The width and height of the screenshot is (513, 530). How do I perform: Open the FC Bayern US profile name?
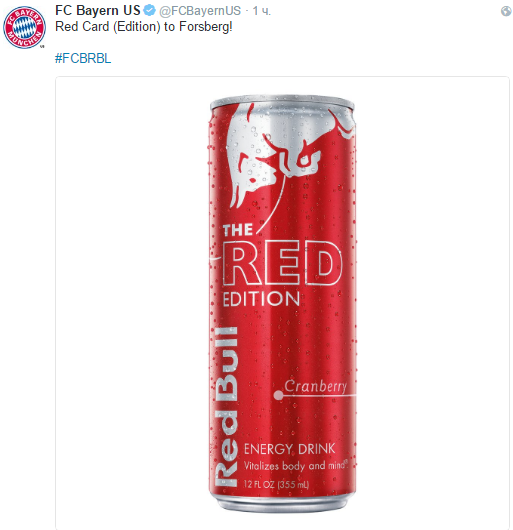click(x=98, y=10)
